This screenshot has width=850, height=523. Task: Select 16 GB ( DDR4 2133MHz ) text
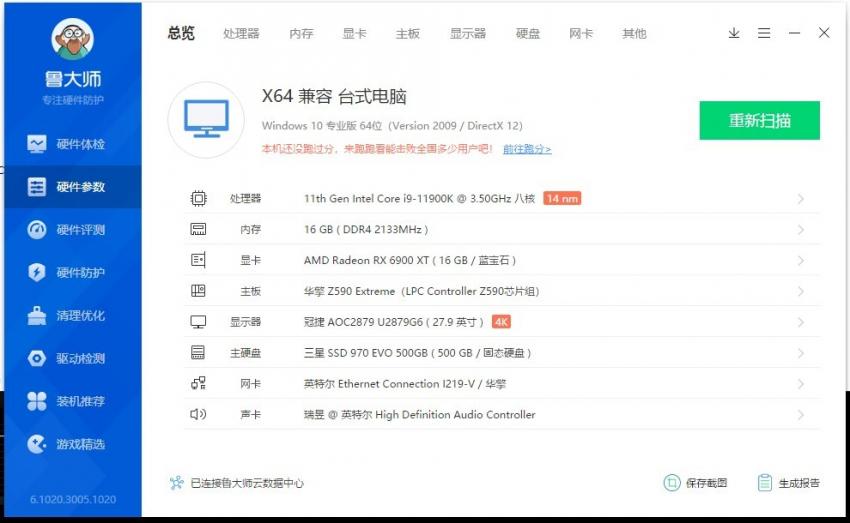[x=366, y=229]
